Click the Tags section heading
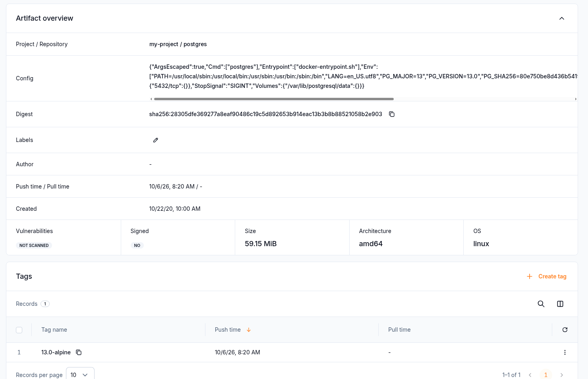Image resolution: width=588 pixels, height=379 pixels. point(24,276)
